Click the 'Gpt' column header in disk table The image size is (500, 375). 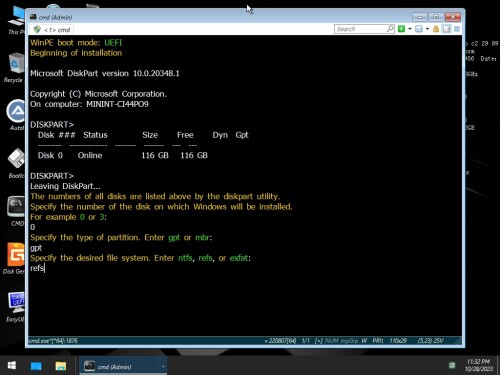pos(242,135)
